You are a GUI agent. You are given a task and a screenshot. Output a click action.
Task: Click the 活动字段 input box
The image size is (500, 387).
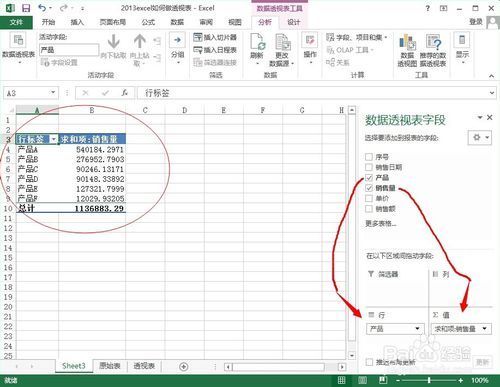coord(69,50)
